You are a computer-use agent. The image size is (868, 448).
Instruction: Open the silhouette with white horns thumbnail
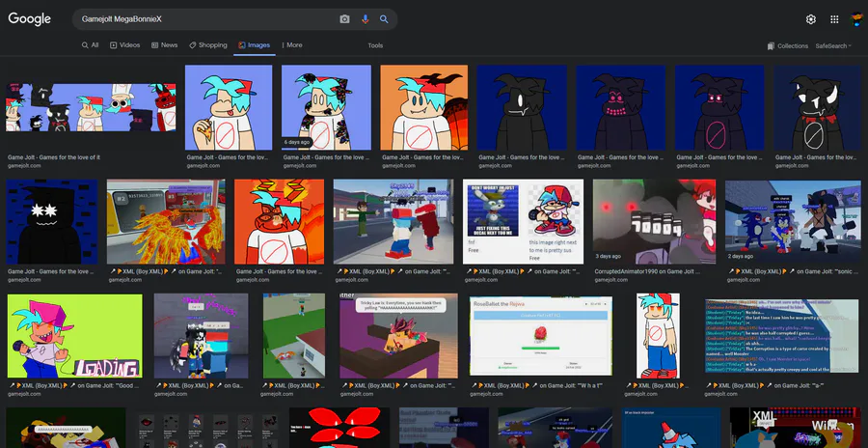coord(818,107)
